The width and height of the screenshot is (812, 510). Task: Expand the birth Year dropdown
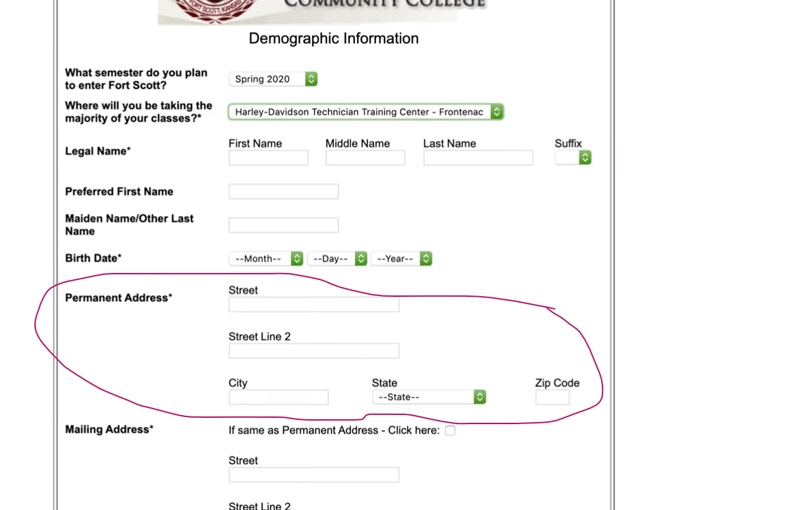[401, 259]
